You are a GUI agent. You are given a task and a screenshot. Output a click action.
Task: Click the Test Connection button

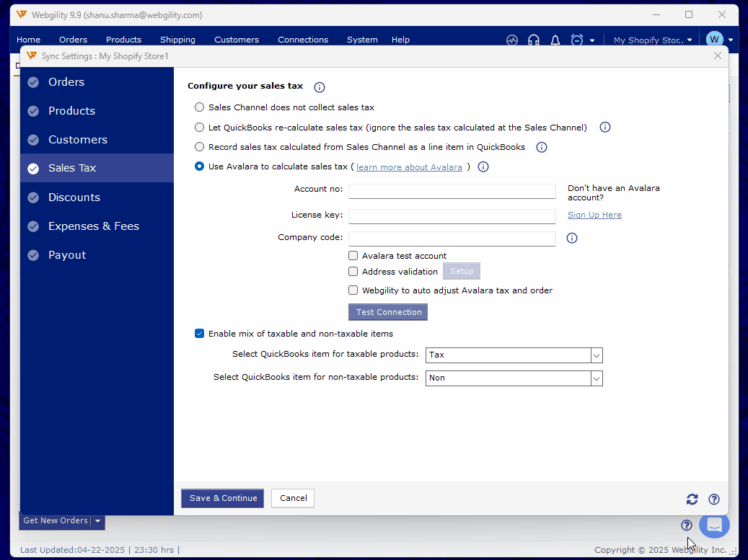388,312
